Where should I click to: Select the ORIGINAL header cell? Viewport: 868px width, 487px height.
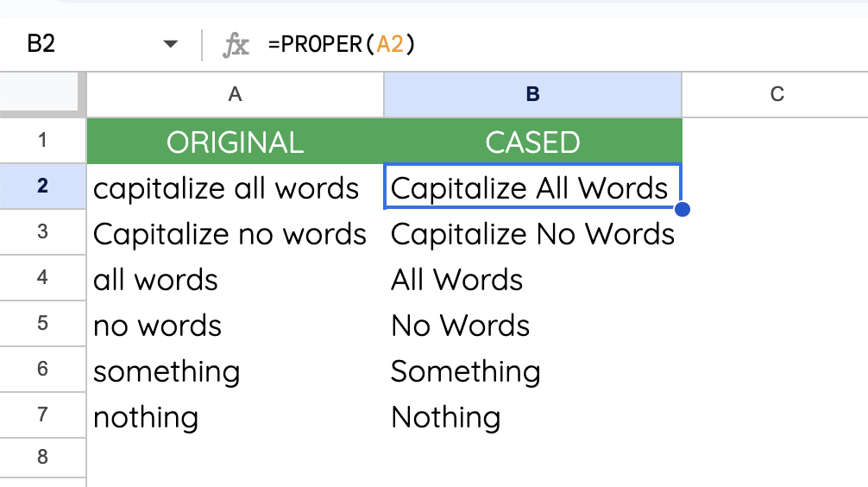pyautogui.click(x=236, y=141)
